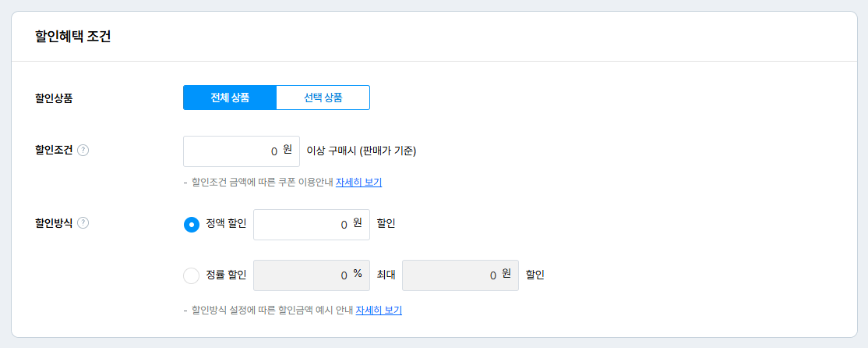
Task: Open 자세히 보기 link for 할인금액 예시 안내
Action: [x=379, y=311]
